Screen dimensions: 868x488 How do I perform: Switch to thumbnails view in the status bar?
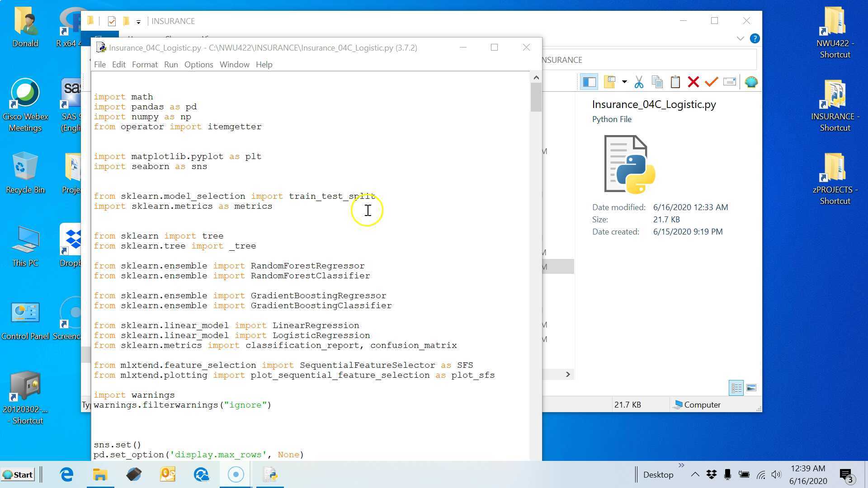(751, 387)
